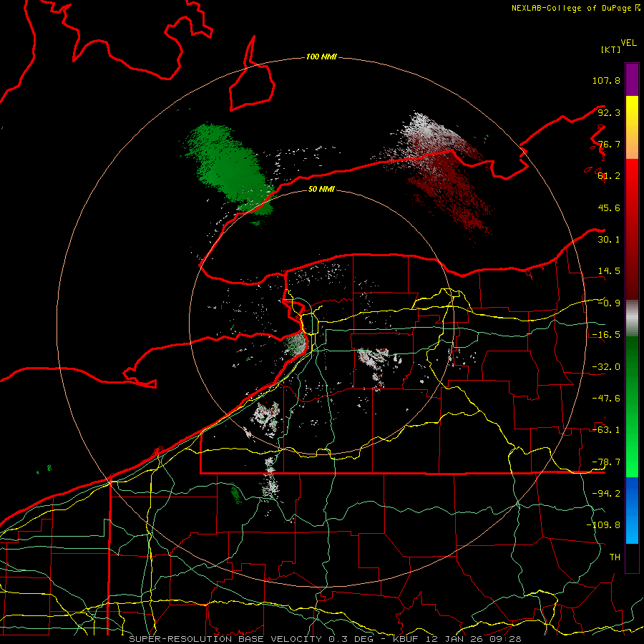Click the -0.9 legend value

coord(609,303)
